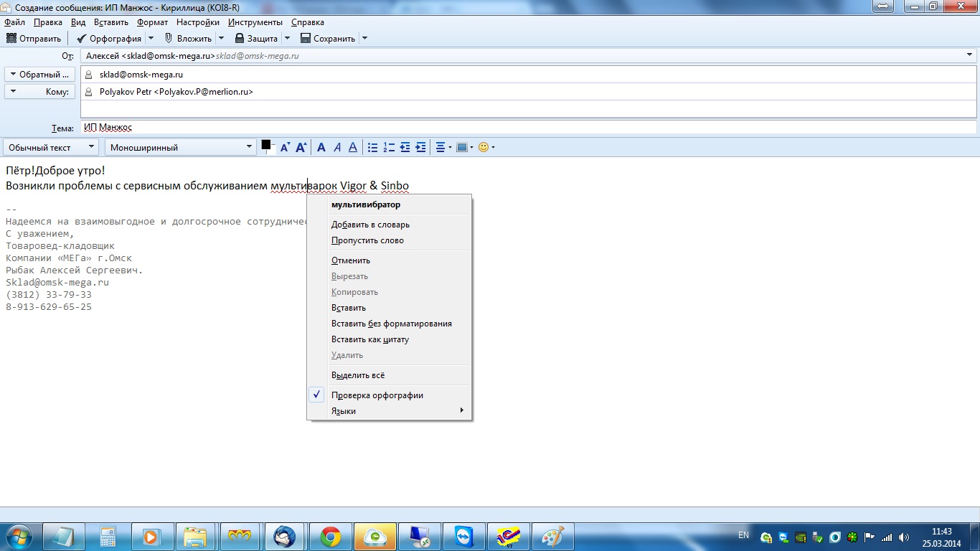Choose Вставить без форматирования

click(390, 324)
